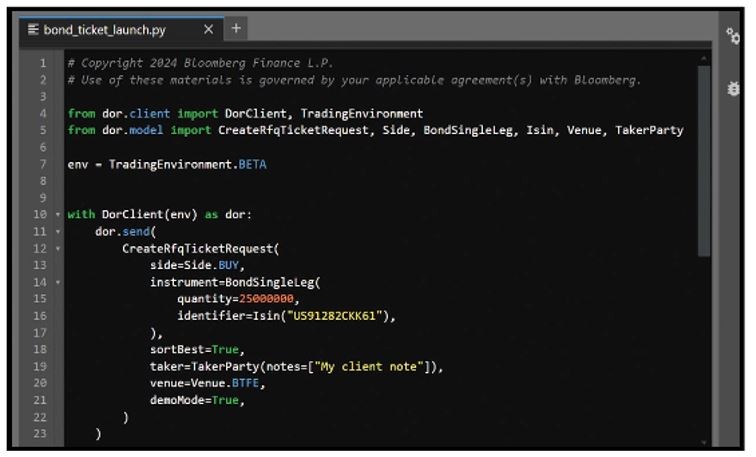Click the "My client note" string
This screenshot has width=756, height=457.
click(368, 366)
